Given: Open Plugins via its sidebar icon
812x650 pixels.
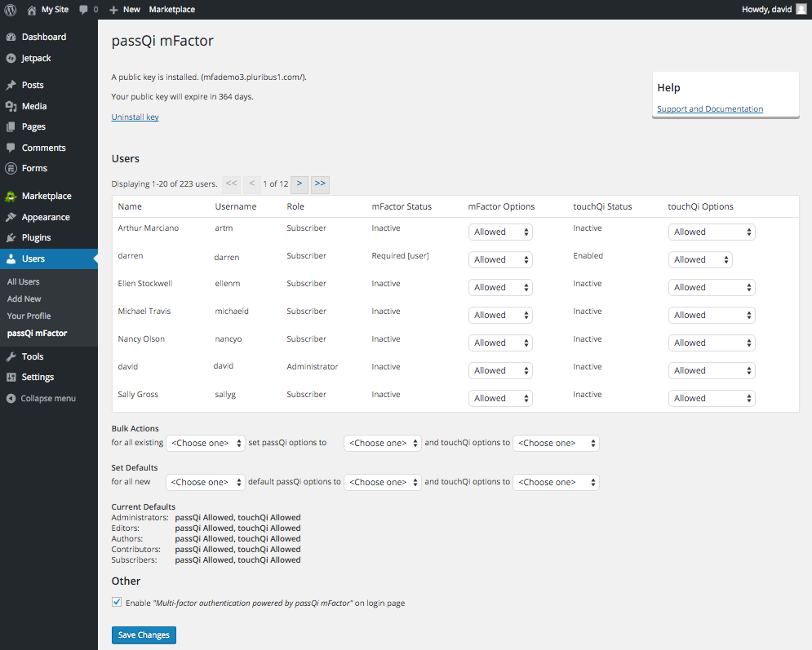Looking at the screenshot, I should click(11, 238).
